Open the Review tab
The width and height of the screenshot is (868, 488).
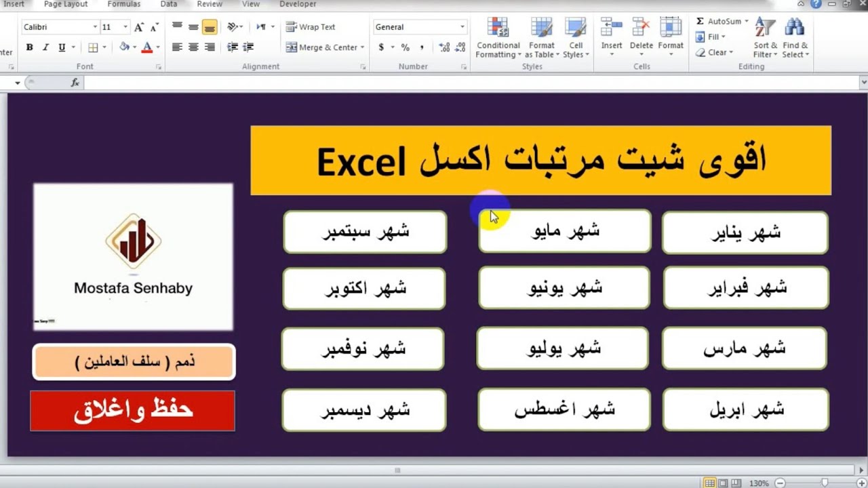point(210,4)
